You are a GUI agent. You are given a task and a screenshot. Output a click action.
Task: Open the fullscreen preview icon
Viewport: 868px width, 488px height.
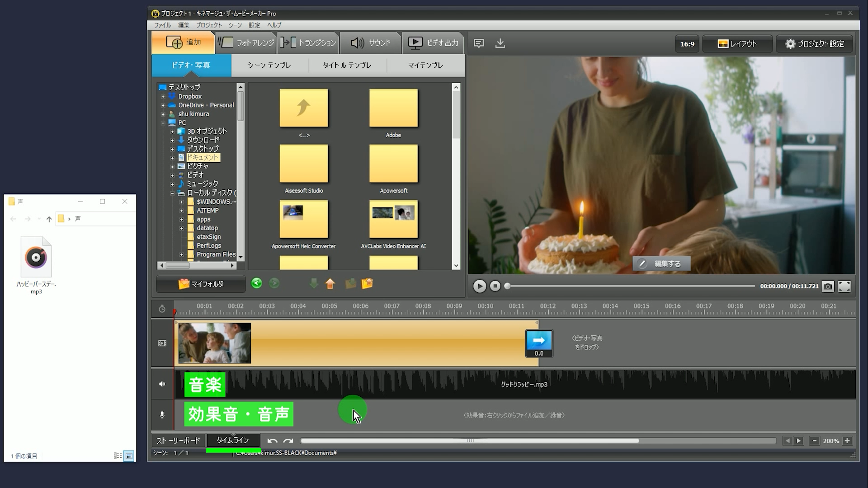tap(844, 286)
